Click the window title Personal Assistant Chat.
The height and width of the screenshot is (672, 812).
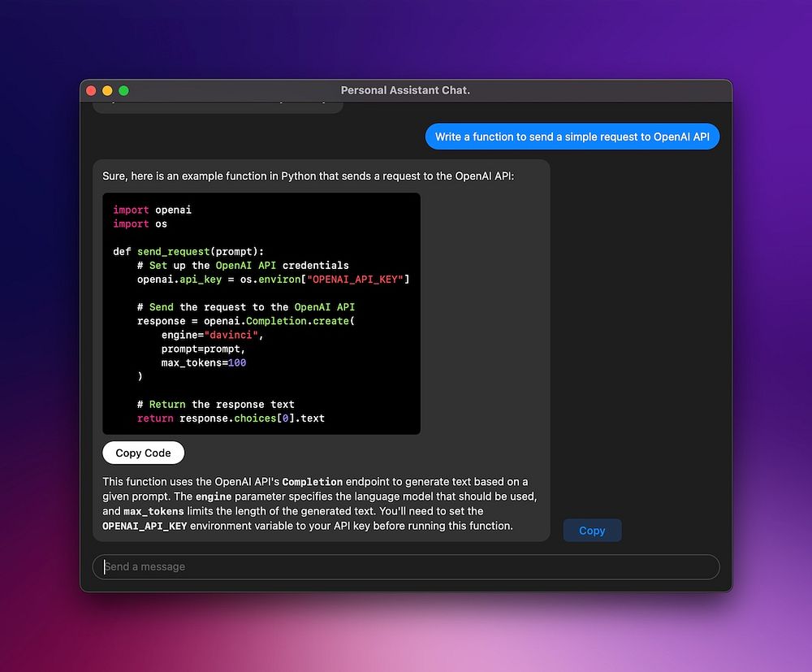405,90
